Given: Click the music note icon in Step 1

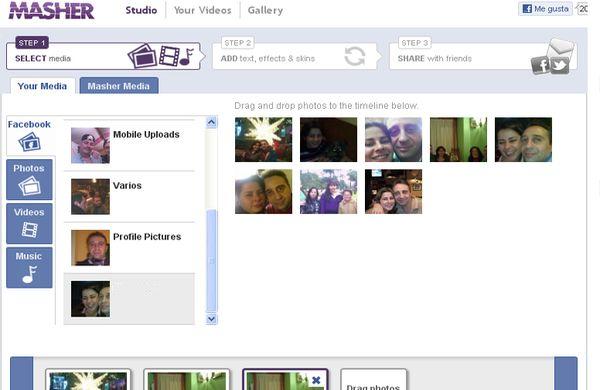Looking at the screenshot, I should (187, 57).
